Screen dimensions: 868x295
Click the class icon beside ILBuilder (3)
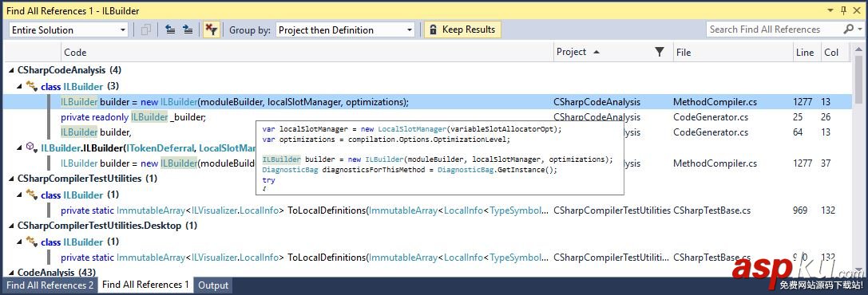point(32,86)
